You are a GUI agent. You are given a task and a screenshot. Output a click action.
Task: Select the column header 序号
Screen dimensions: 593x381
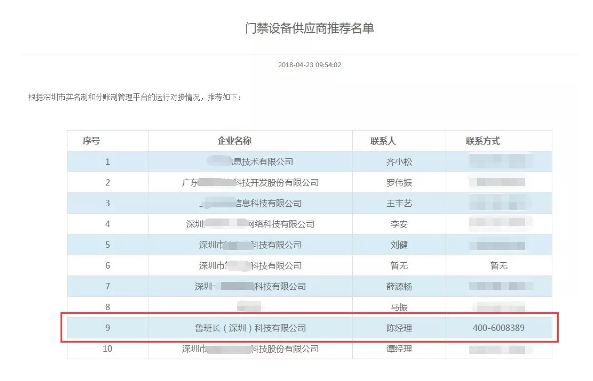click(x=91, y=141)
